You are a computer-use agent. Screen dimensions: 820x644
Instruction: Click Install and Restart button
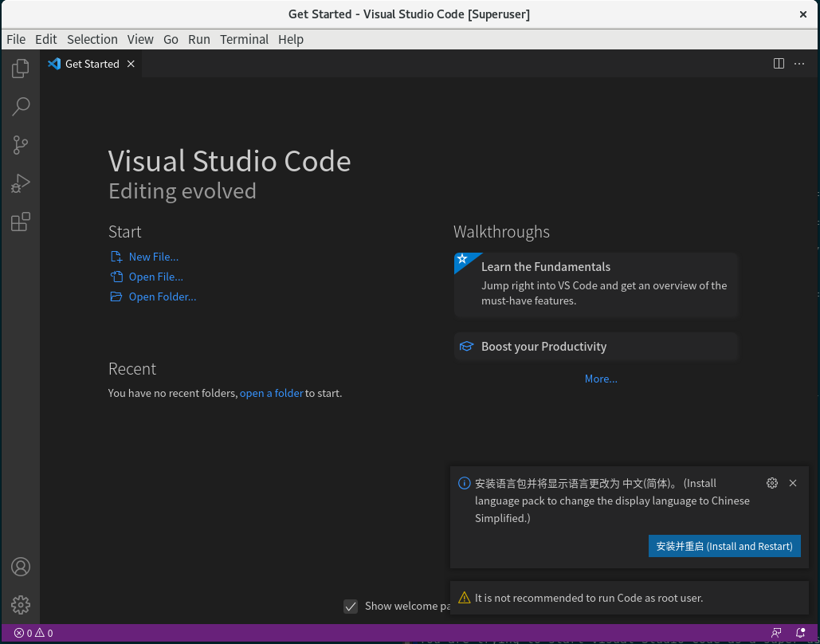pos(724,546)
